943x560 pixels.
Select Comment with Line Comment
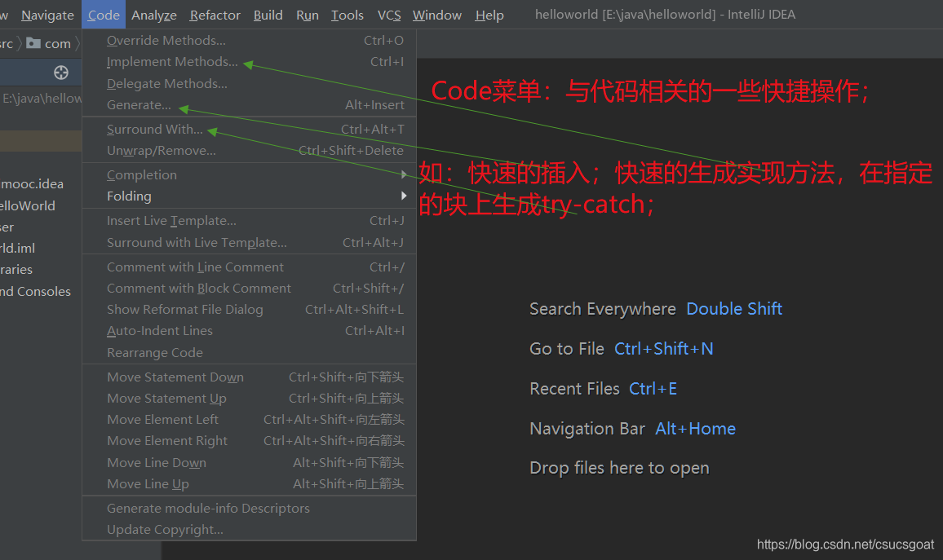[249, 267]
